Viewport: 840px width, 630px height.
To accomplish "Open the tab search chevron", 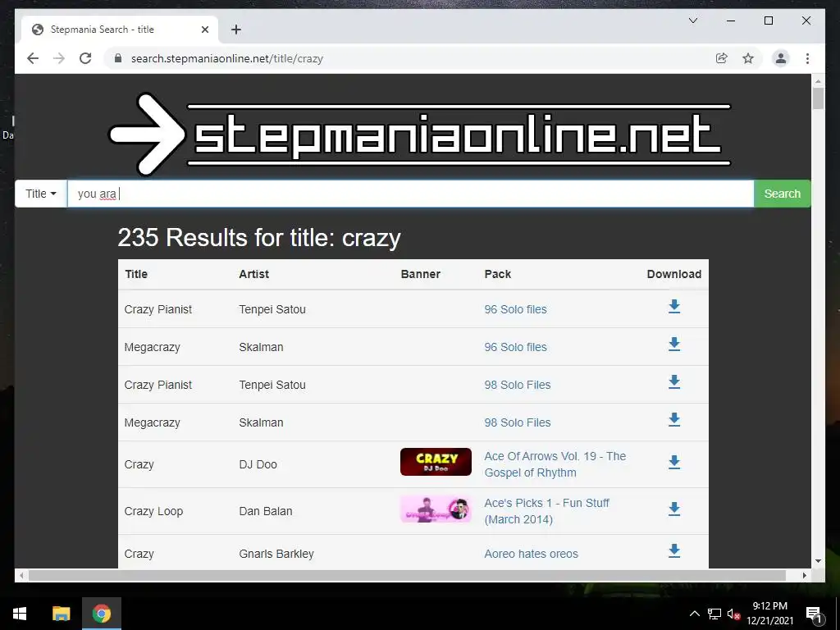I will (x=692, y=21).
